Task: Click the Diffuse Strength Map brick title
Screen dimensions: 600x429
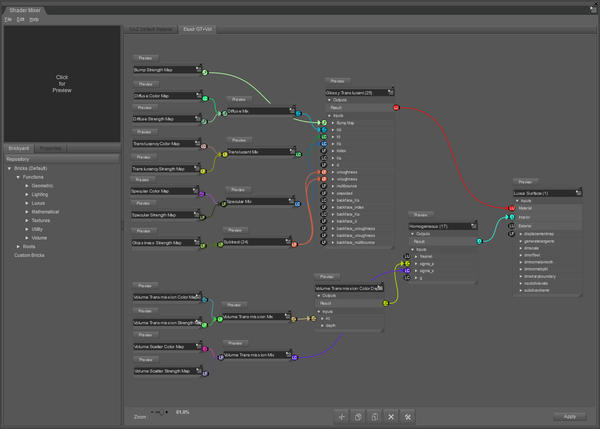Action: tap(153, 119)
